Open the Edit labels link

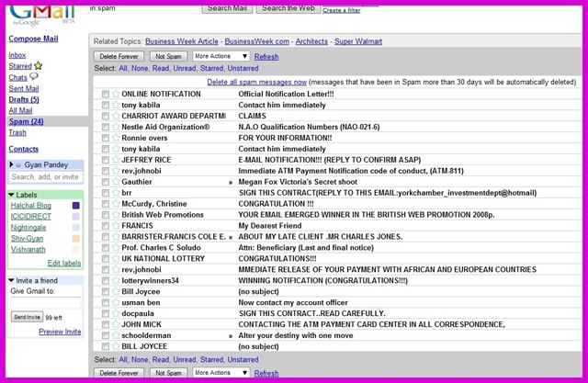coord(64,263)
